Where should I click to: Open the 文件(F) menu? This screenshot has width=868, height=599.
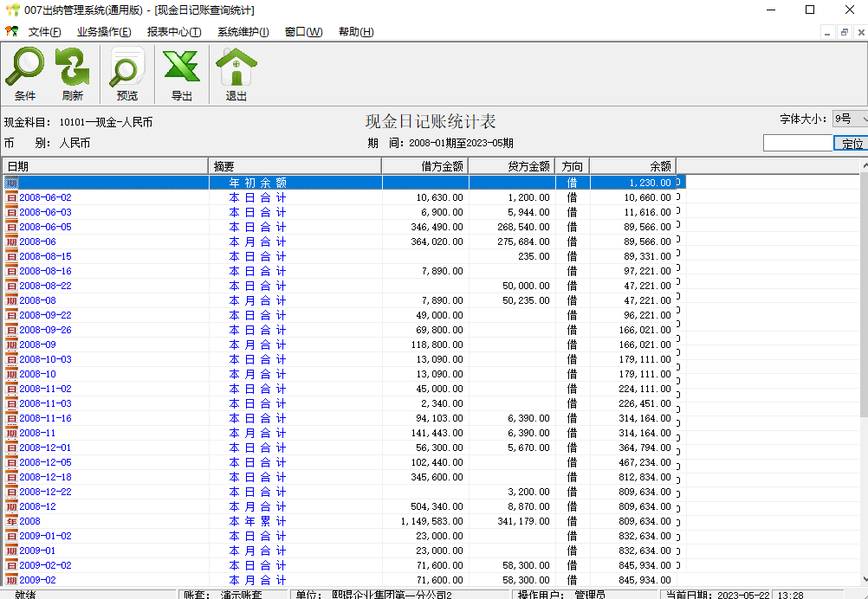point(45,32)
